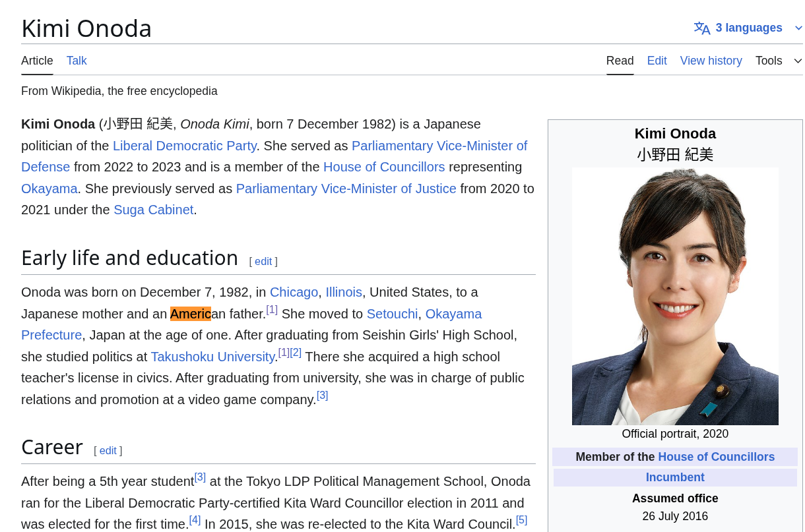The width and height of the screenshot is (805, 532).
Task: Open the Tools menu
Action: 779,61
